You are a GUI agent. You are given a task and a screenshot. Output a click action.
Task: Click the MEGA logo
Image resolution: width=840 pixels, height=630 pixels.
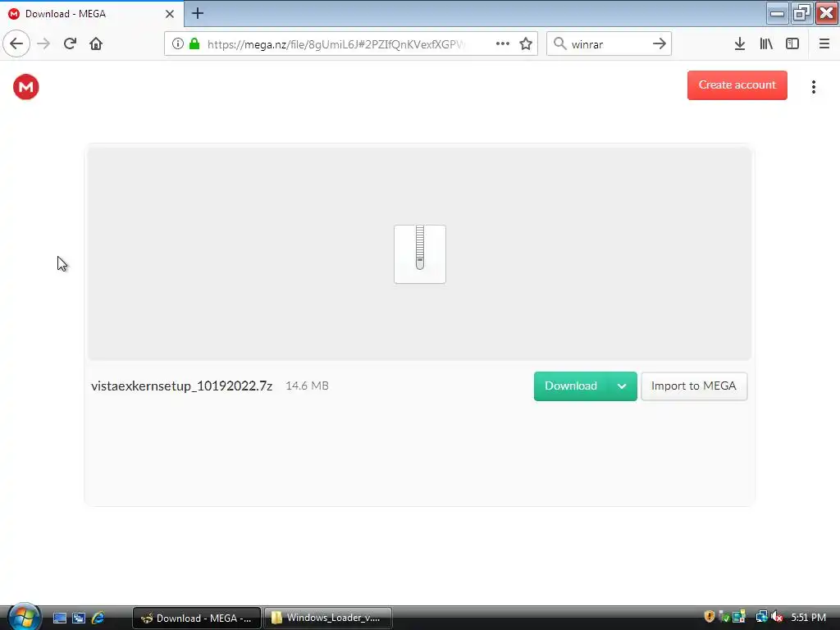tap(26, 87)
